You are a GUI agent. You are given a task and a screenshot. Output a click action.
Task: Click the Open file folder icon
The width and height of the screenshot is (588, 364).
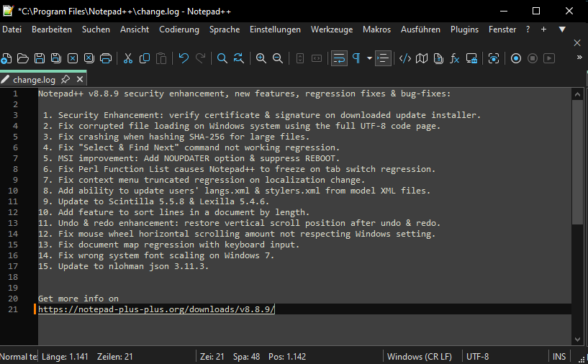point(22,58)
